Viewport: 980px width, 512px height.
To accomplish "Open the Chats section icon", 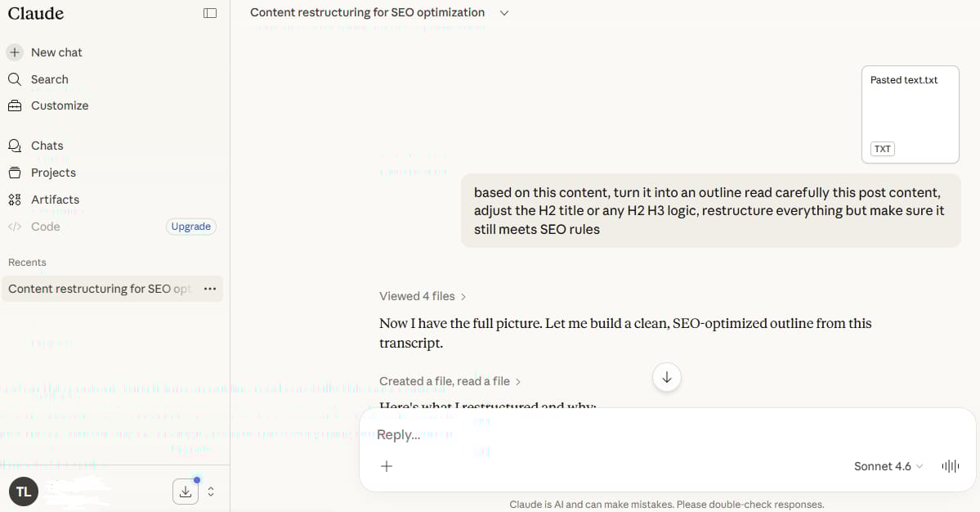I will tap(16, 145).
